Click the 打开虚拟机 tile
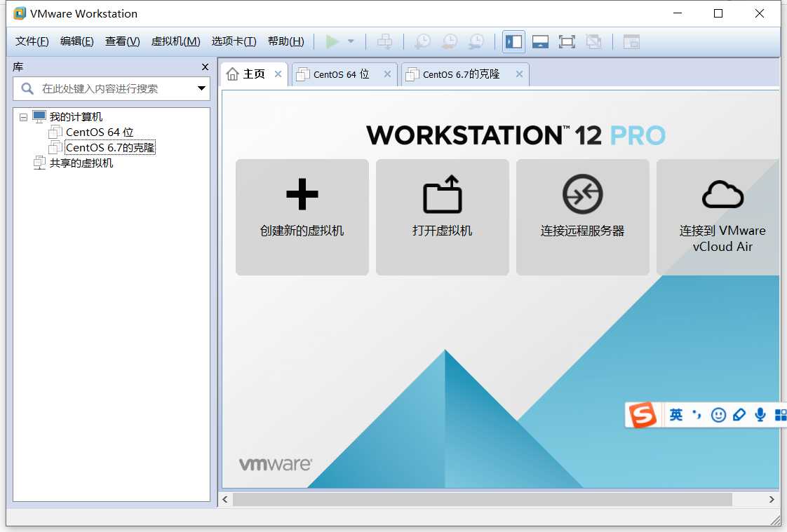This screenshot has height=532, width=787. click(442, 217)
